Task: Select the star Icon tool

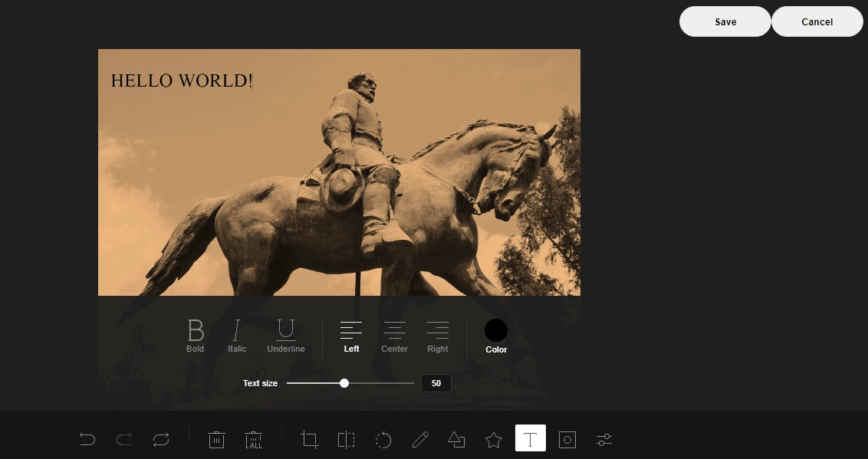Action: pyautogui.click(x=494, y=439)
